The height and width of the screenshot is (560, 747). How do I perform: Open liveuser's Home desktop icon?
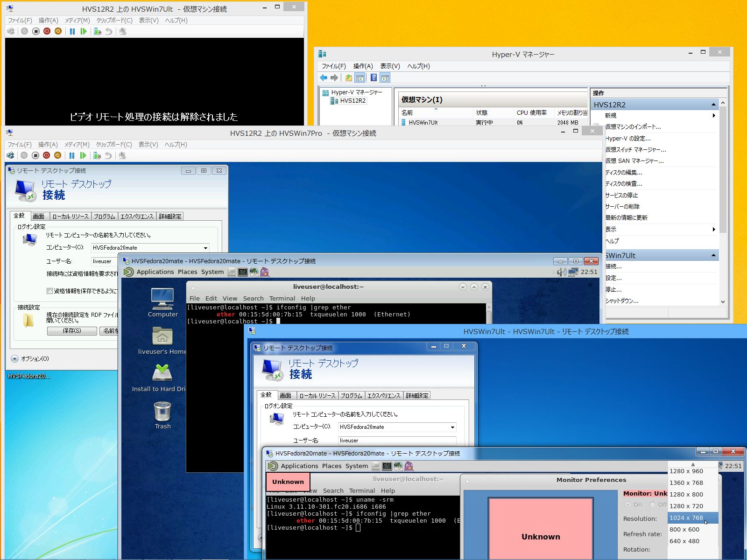pyautogui.click(x=162, y=340)
